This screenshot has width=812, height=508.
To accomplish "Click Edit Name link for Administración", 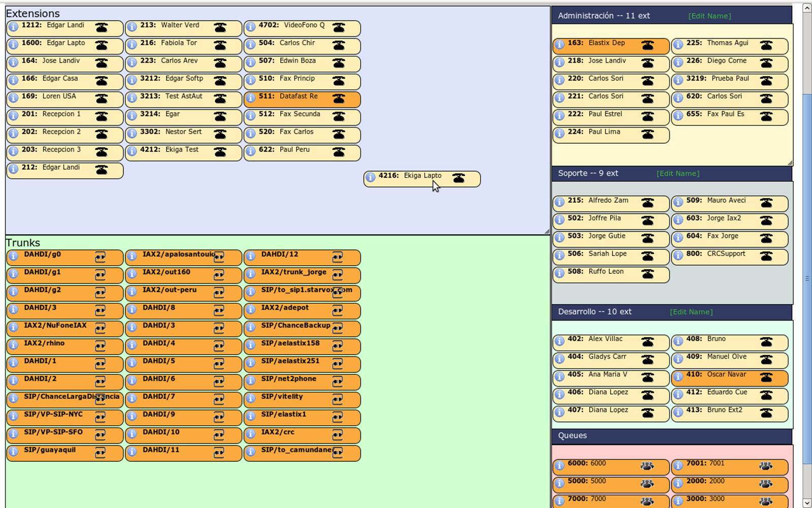I will click(x=709, y=16).
